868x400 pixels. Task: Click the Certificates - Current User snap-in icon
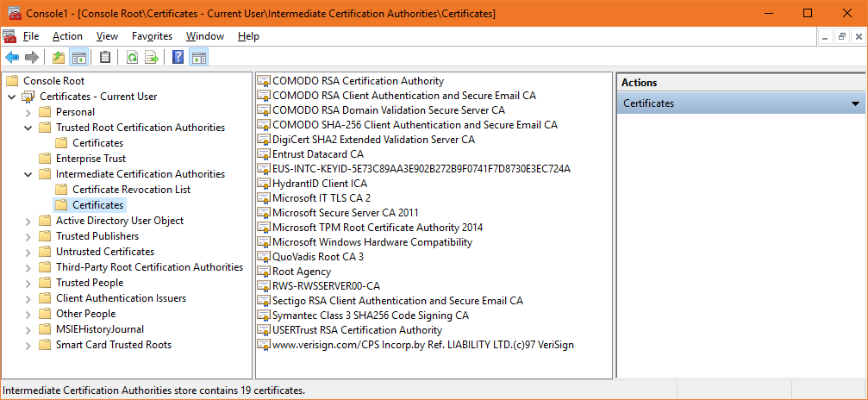[x=28, y=97]
